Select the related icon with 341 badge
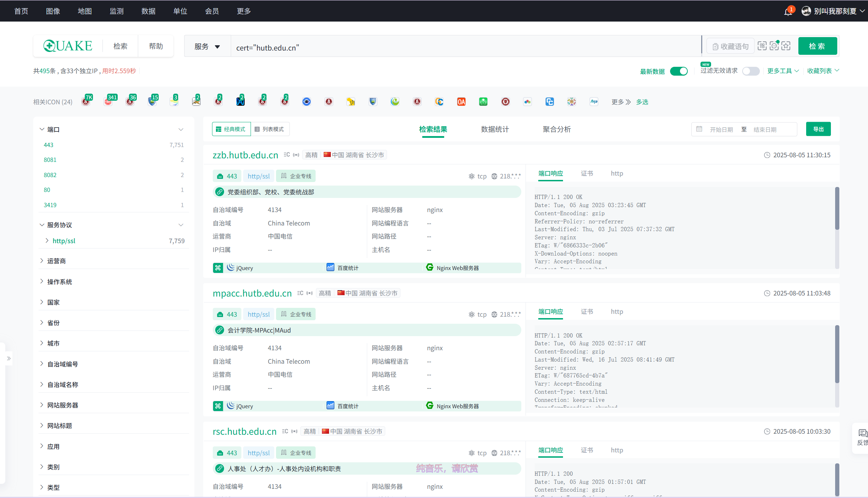The image size is (868, 498). tap(108, 102)
